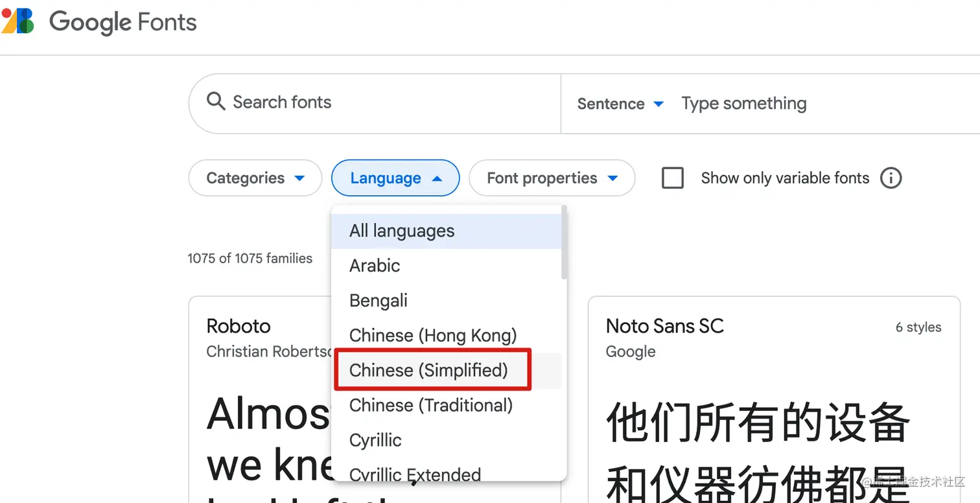Open the Font properties dropdown

[552, 178]
